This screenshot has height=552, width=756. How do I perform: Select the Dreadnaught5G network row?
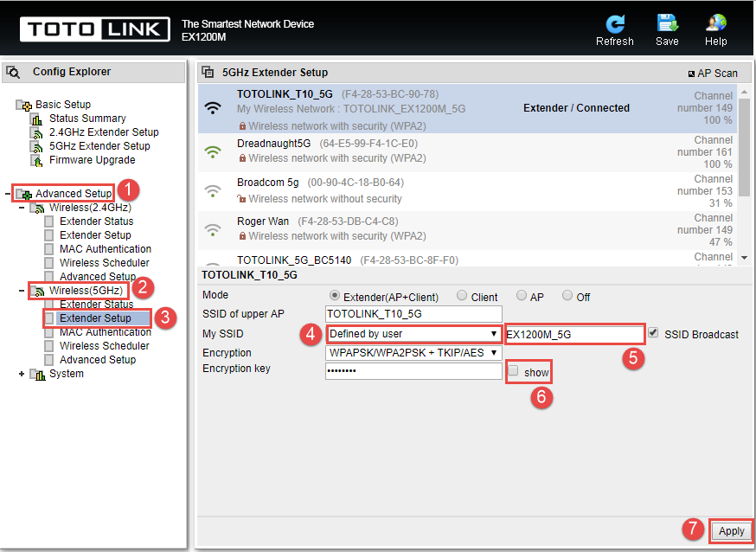coord(467,152)
